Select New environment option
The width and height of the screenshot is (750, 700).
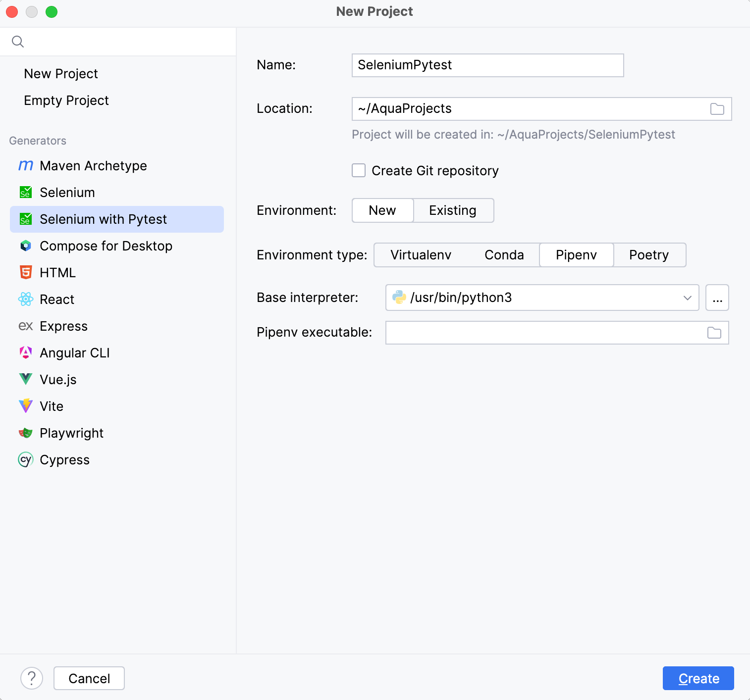(382, 210)
